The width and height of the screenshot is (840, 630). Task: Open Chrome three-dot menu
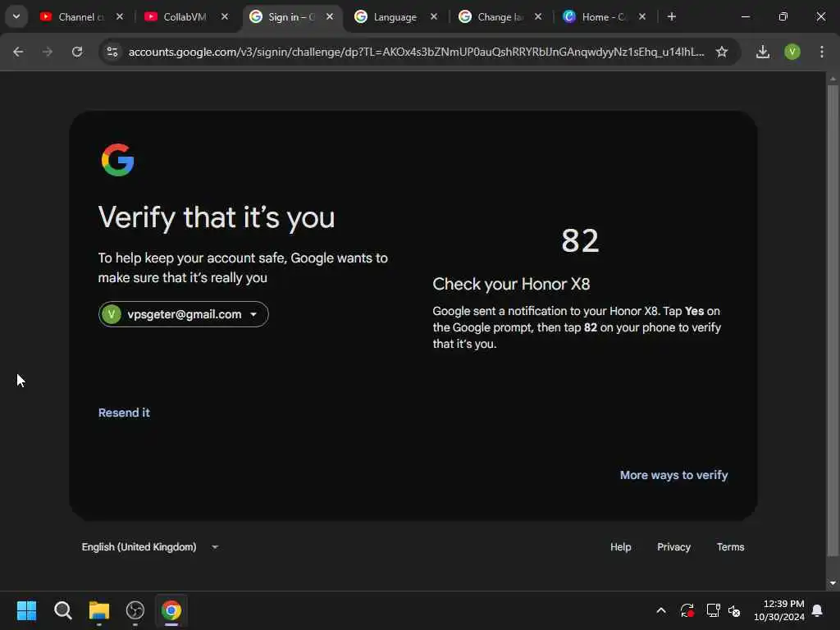pos(822,52)
